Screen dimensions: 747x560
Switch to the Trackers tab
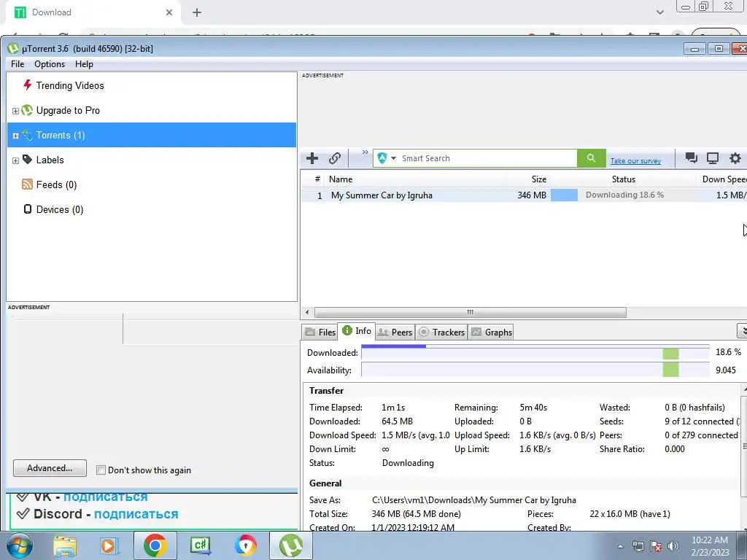point(441,332)
